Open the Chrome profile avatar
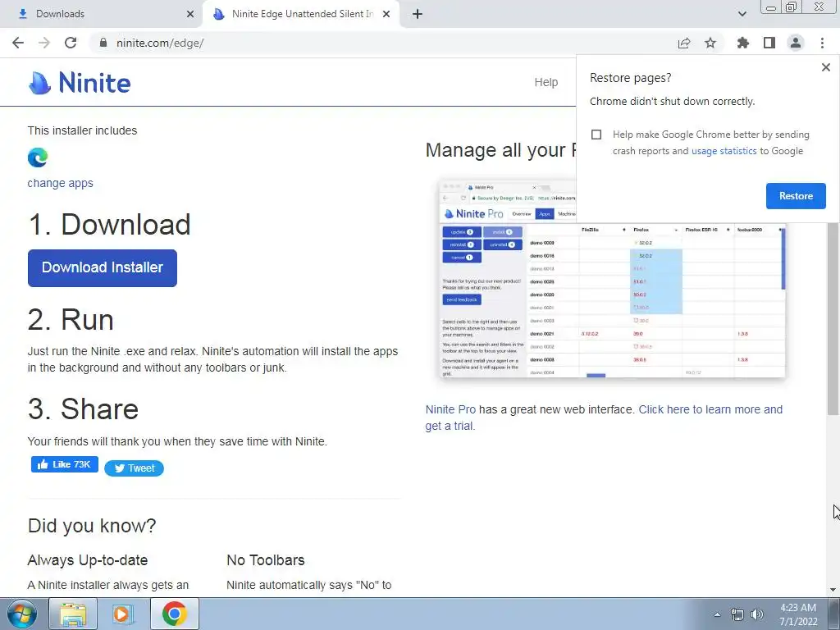This screenshot has width=840, height=630. click(796, 43)
